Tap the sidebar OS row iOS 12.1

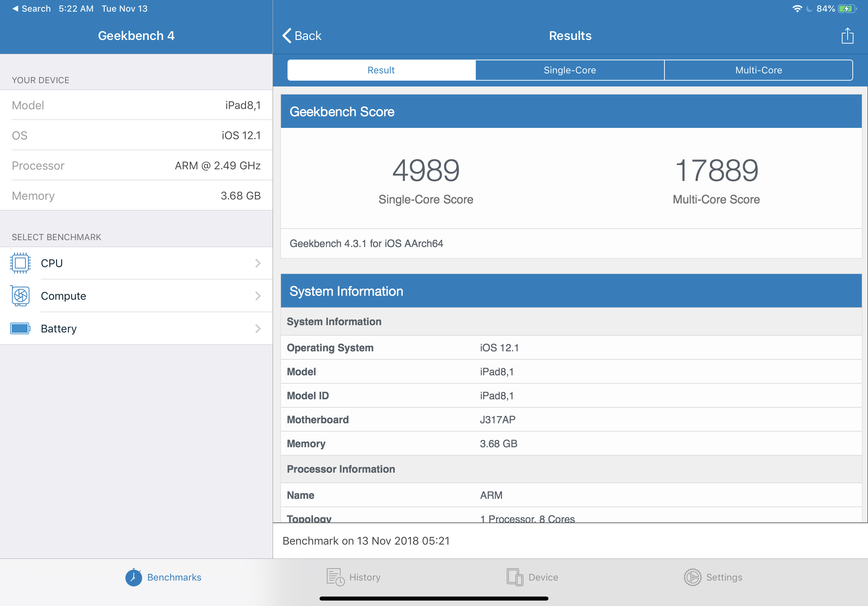(x=136, y=135)
